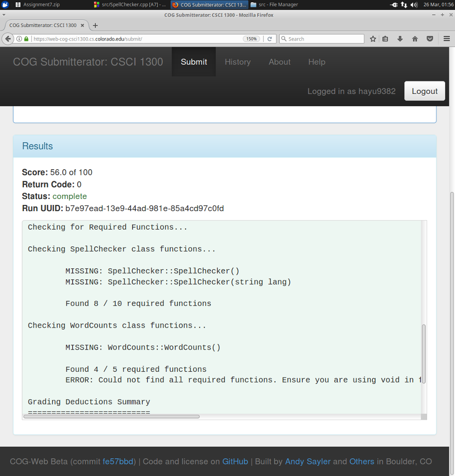
Task: Click the green padlock security icon
Action: pyautogui.click(x=26, y=39)
